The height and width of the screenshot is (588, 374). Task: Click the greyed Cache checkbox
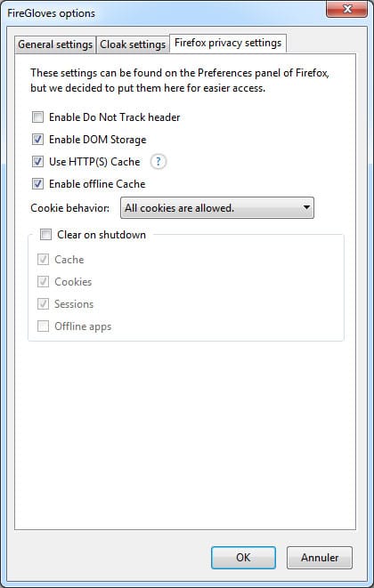[x=43, y=260]
